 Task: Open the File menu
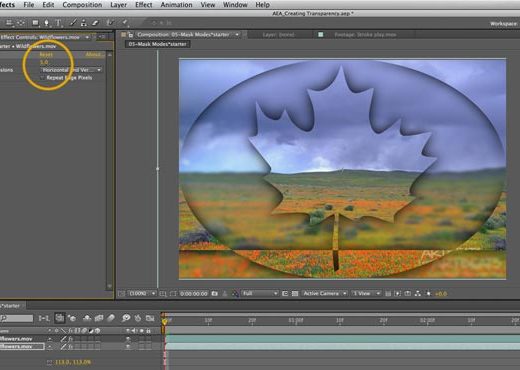(29, 5)
